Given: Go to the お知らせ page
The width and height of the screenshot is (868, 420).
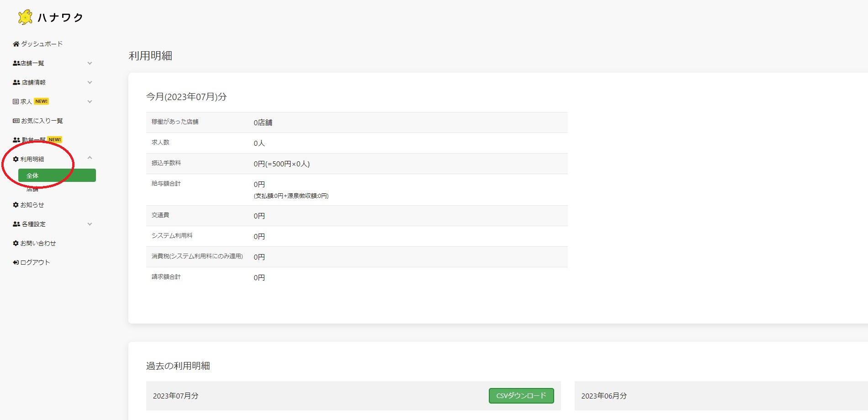Looking at the screenshot, I should (x=32, y=205).
